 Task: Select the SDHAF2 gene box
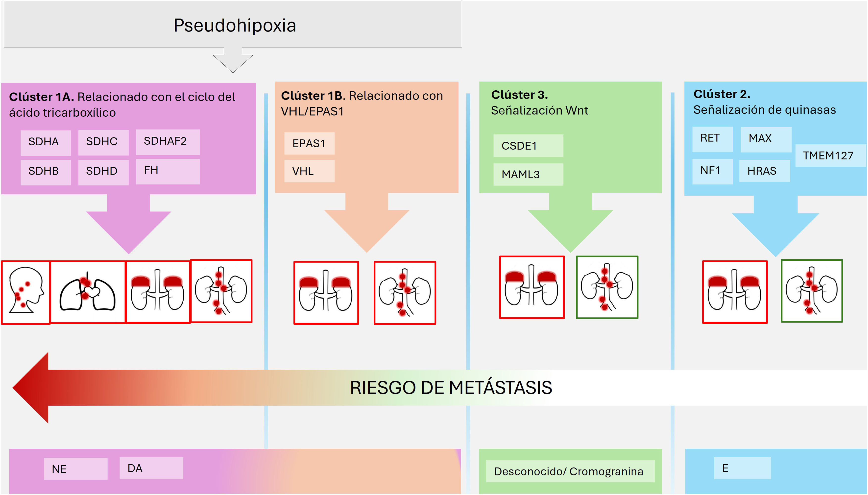[x=168, y=141]
